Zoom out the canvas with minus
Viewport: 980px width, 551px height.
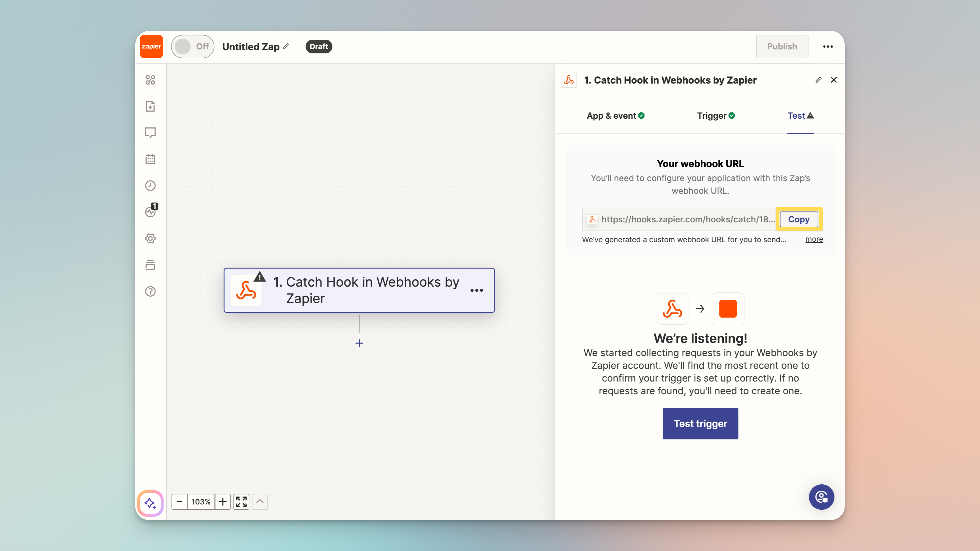180,502
